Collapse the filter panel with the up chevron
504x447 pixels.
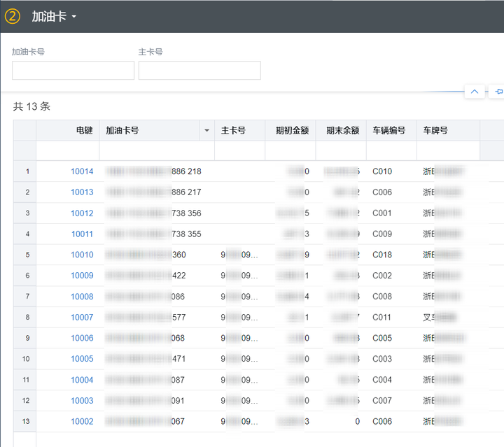[475, 92]
